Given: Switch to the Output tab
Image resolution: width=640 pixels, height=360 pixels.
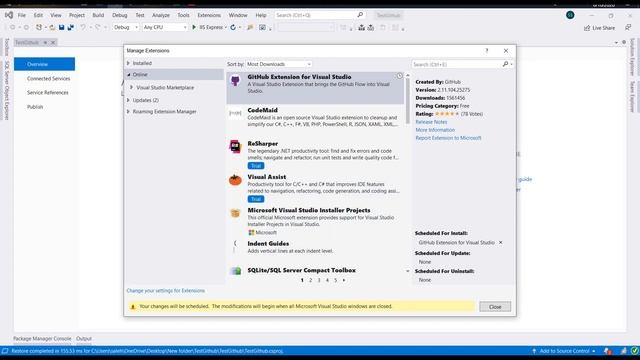Looking at the screenshot, I should (x=84, y=339).
